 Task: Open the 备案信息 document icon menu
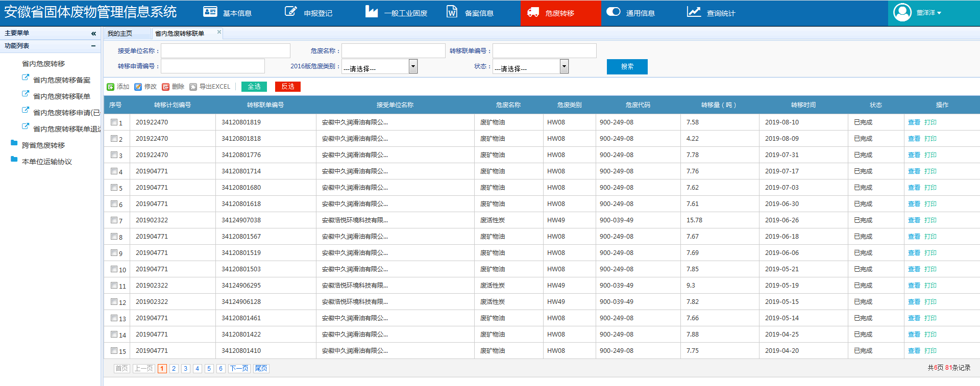click(x=452, y=12)
